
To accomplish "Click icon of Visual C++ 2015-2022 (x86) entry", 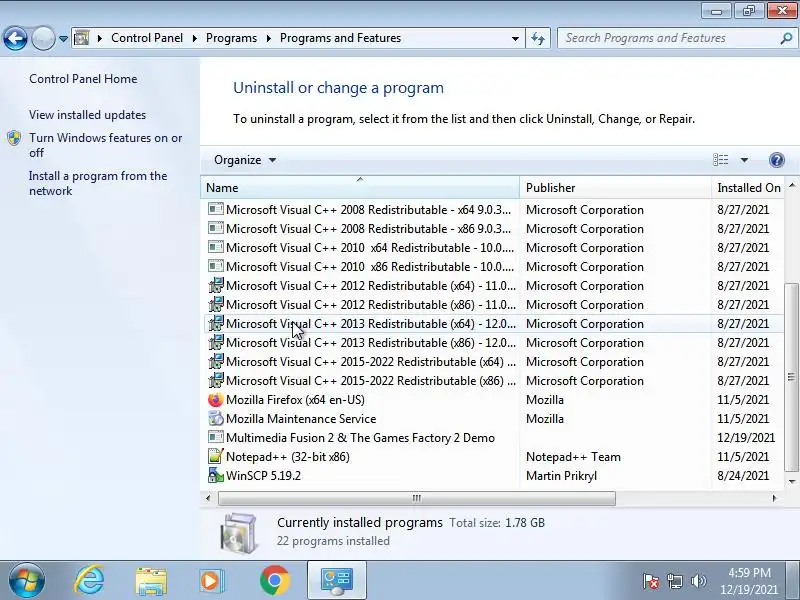I will pyautogui.click(x=215, y=381).
